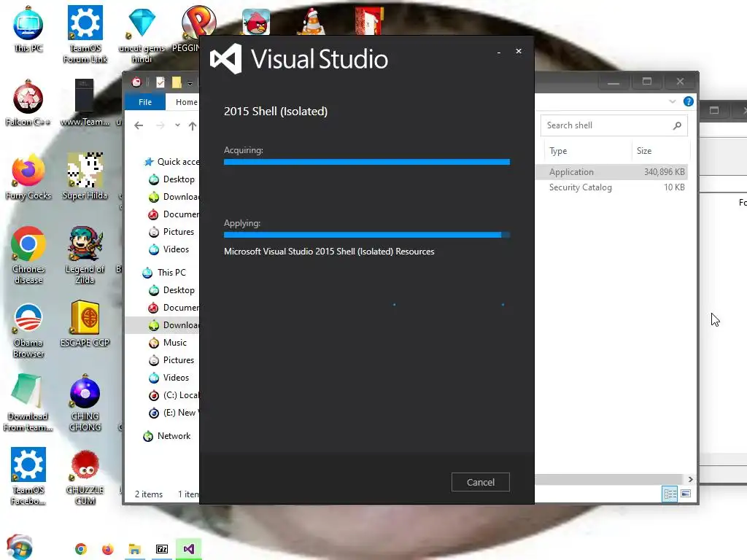Select Desktop under Quick access
The height and width of the screenshot is (560, 747).
coord(171,179)
